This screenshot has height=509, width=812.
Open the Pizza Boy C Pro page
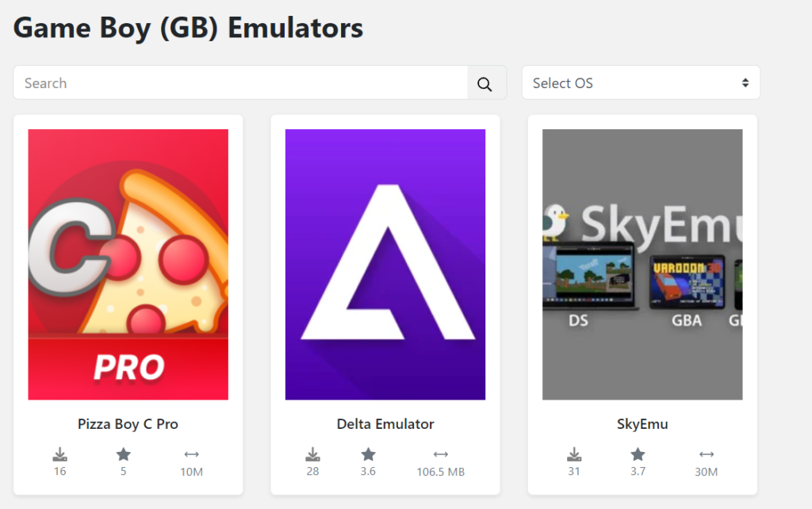point(128,424)
